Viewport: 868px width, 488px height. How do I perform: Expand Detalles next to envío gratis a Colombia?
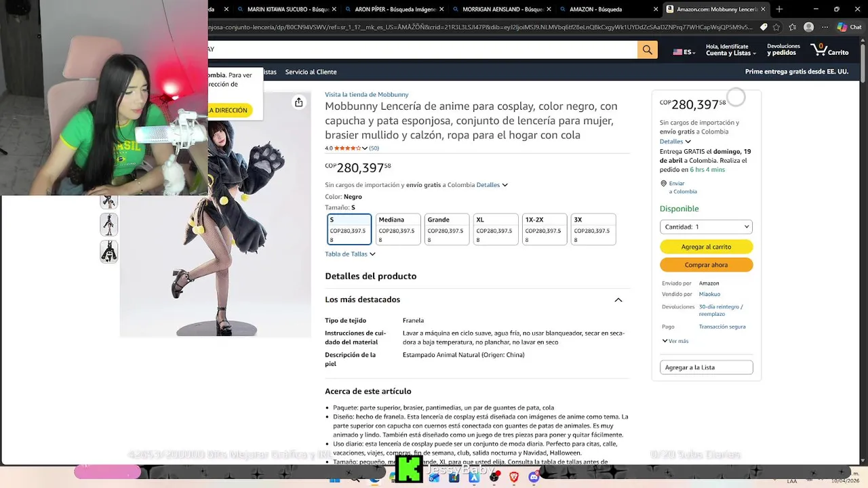point(492,185)
